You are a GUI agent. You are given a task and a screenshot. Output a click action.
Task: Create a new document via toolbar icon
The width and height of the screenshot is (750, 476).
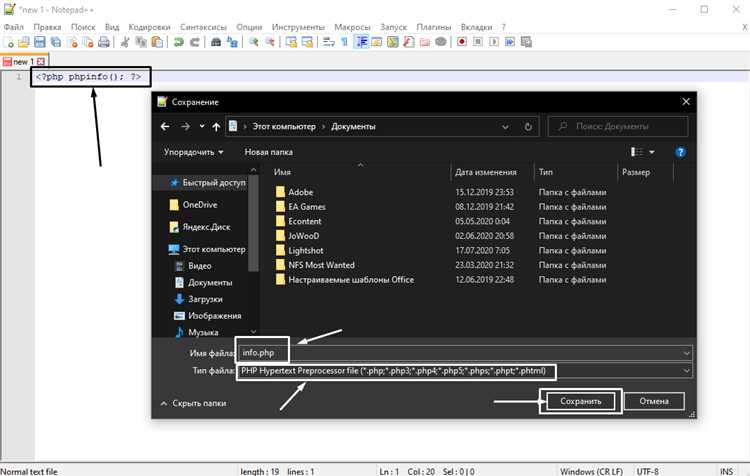9,42
